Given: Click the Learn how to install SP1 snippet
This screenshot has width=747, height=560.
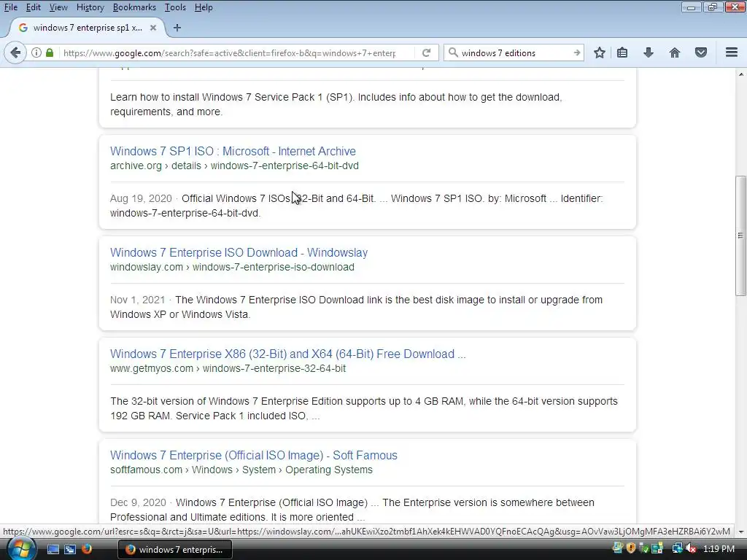Looking at the screenshot, I should pos(336,104).
